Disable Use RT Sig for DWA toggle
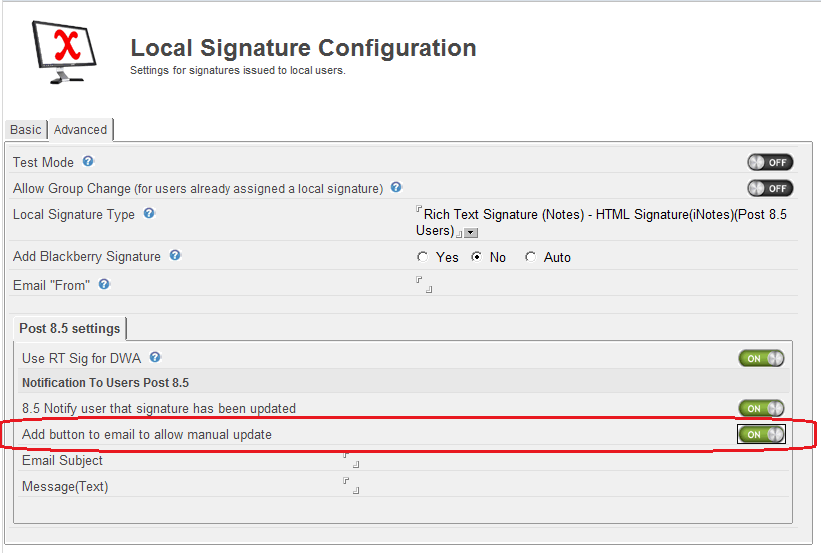Image resolution: width=821 pixels, height=553 pixels. click(x=761, y=358)
